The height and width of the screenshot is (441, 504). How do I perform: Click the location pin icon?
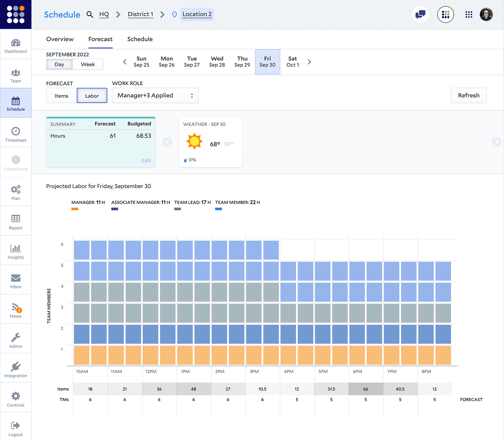174,14
